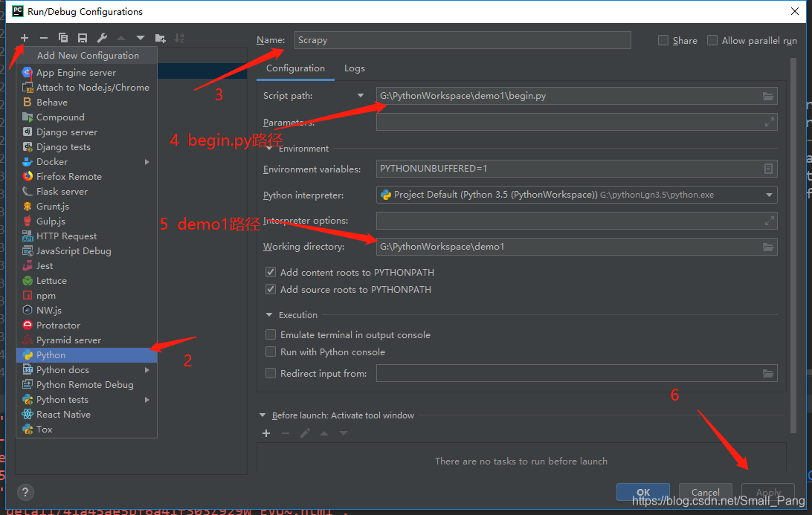Collapse Before launch section triangle
The height and width of the screenshot is (515, 812).
click(262, 415)
